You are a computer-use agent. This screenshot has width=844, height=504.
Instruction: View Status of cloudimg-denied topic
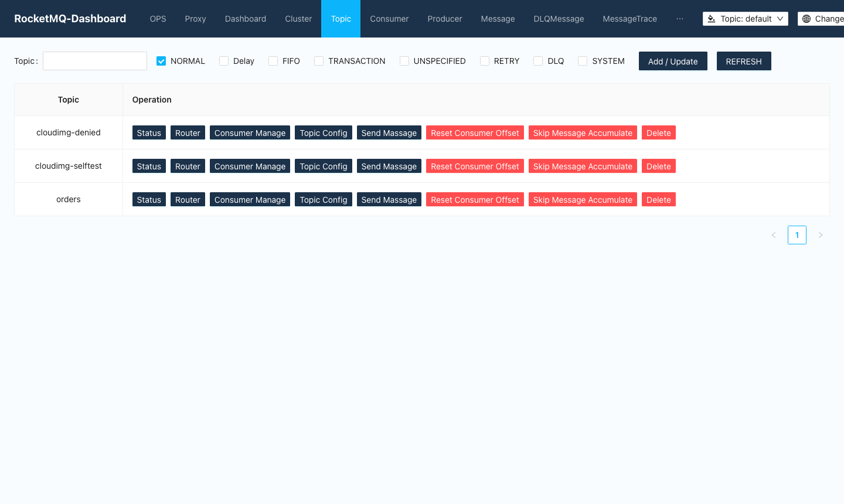(149, 133)
